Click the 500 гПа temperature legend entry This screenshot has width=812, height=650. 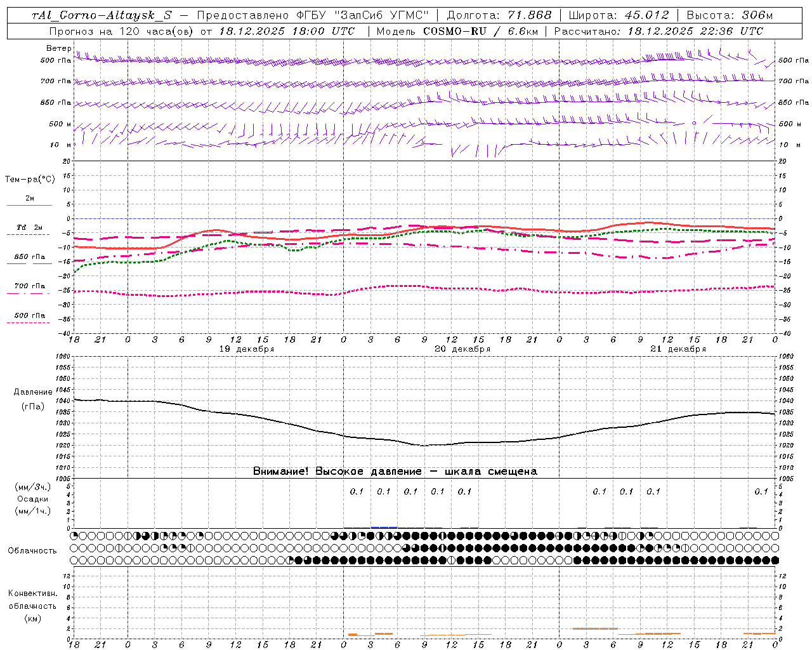(30, 315)
